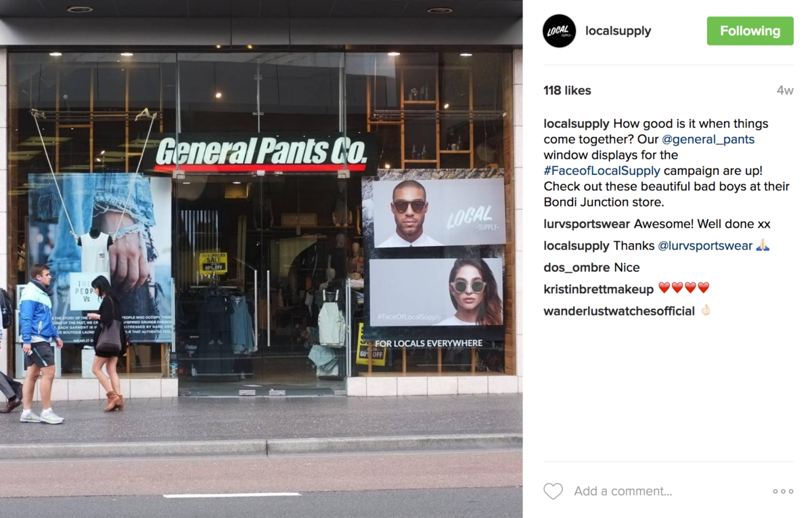This screenshot has width=812, height=518.
Task: Open the localsupply profile picture
Action: click(x=559, y=31)
